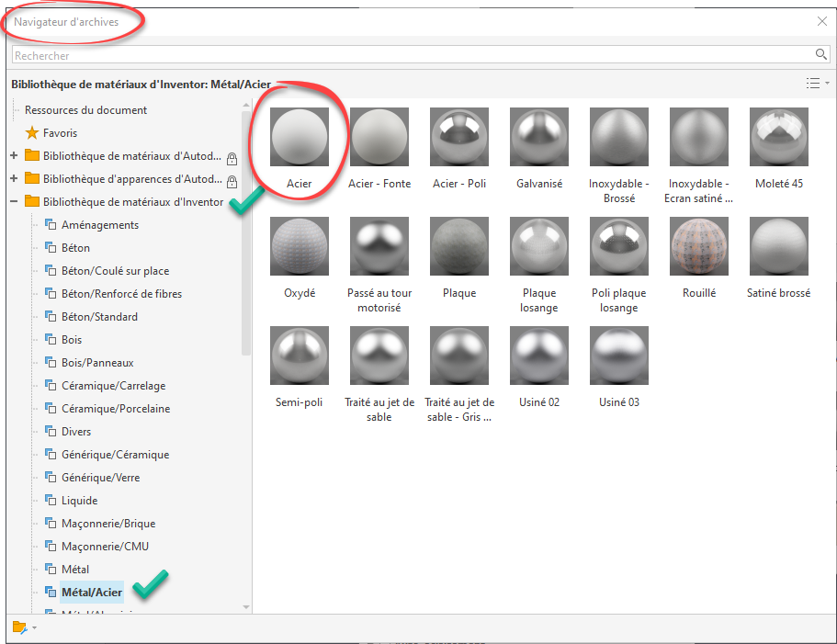Open the Béton category

point(75,247)
